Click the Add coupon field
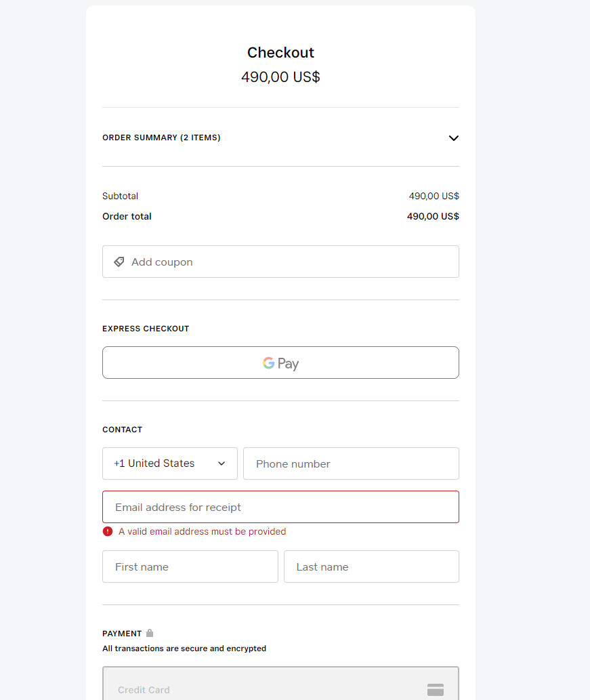 point(280,262)
